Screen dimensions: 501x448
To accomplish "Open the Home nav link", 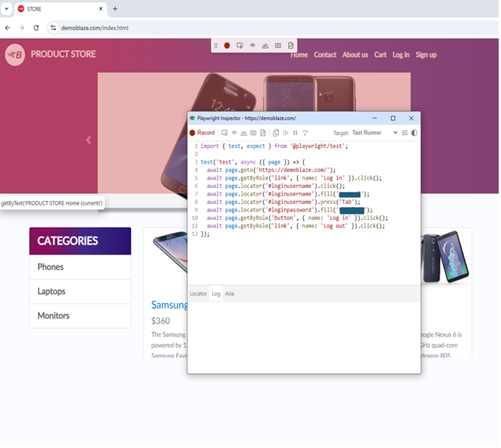I will coord(299,55).
